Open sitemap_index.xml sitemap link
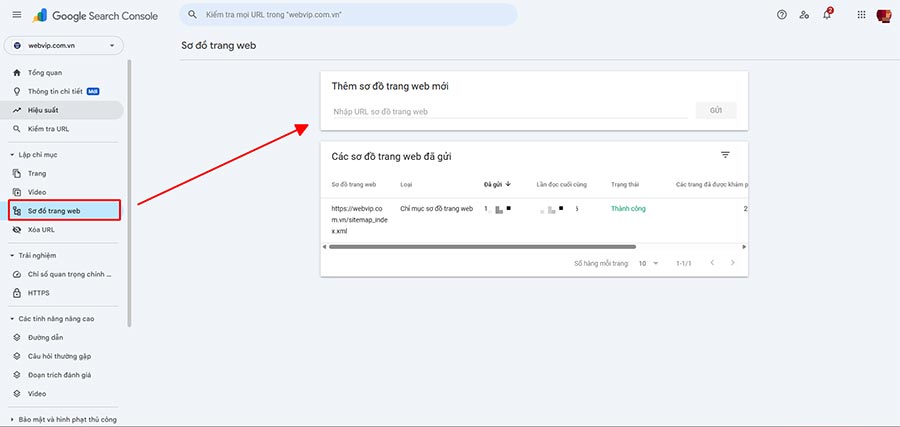Image resolution: width=900 pixels, height=427 pixels. (x=360, y=220)
